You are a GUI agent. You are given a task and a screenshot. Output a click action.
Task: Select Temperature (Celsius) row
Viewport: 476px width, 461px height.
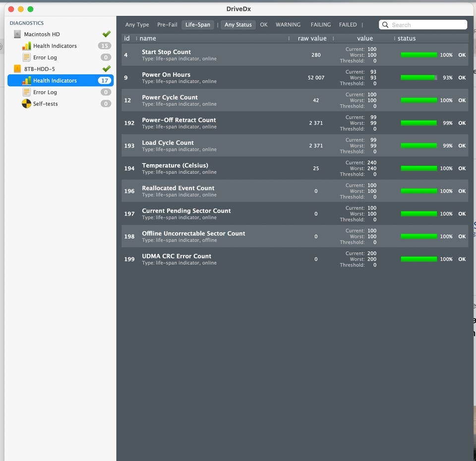(295, 169)
